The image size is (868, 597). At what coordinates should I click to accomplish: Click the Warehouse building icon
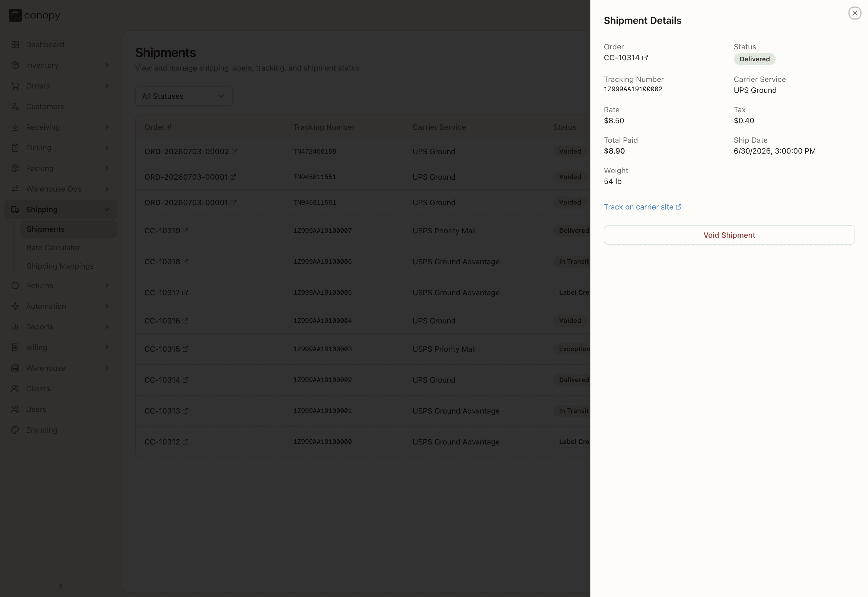coord(15,368)
